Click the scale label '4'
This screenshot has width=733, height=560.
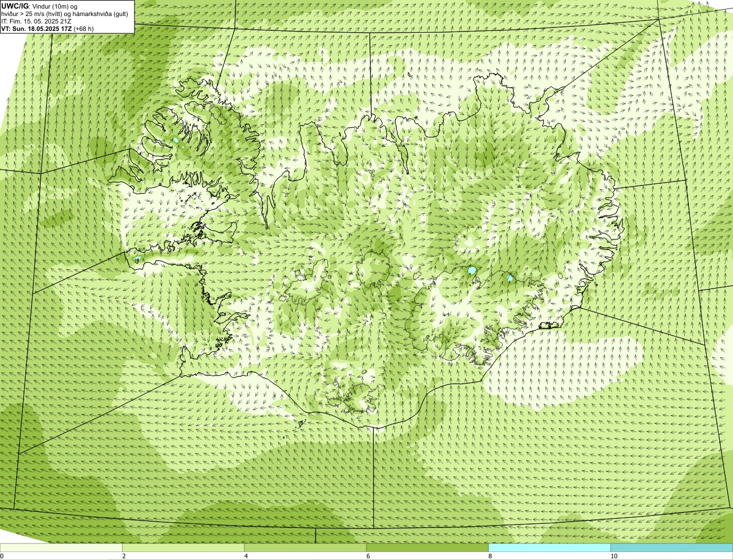click(246, 556)
